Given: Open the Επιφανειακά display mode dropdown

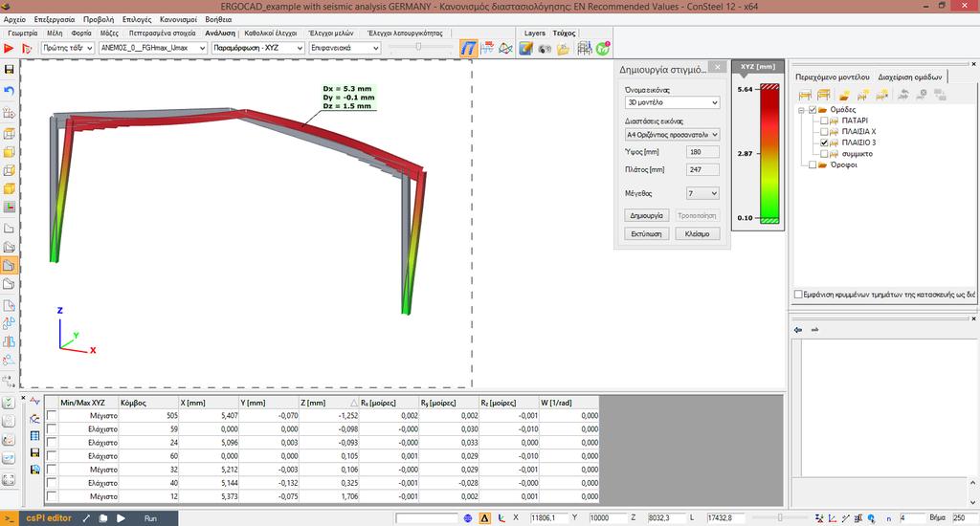Looking at the screenshot, I should pyautogui.click(x=345, y=48).
